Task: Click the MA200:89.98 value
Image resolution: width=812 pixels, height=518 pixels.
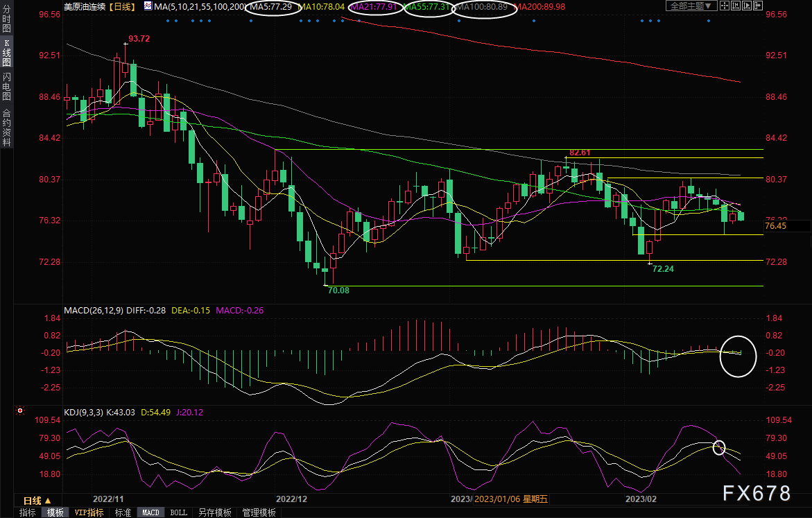Action: 539,7
